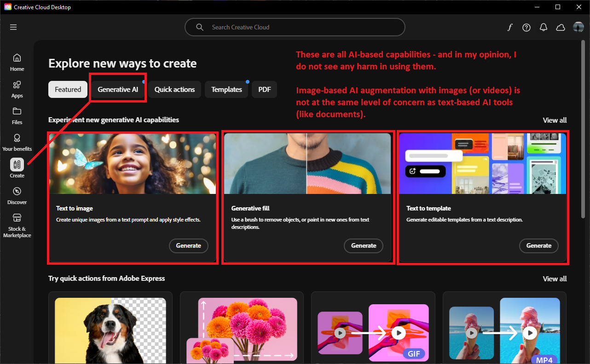Click Generate on Text to image card
The width and height of the screenshot is (590, 364).
coord(189,245)
